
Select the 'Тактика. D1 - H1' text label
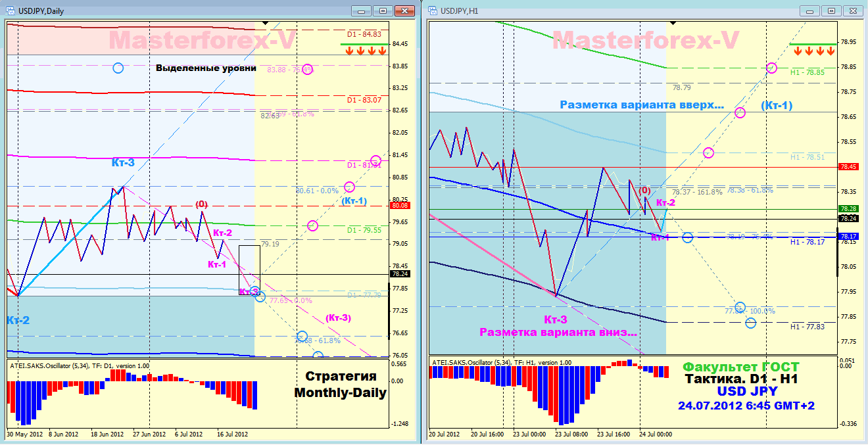click(740, 379)
